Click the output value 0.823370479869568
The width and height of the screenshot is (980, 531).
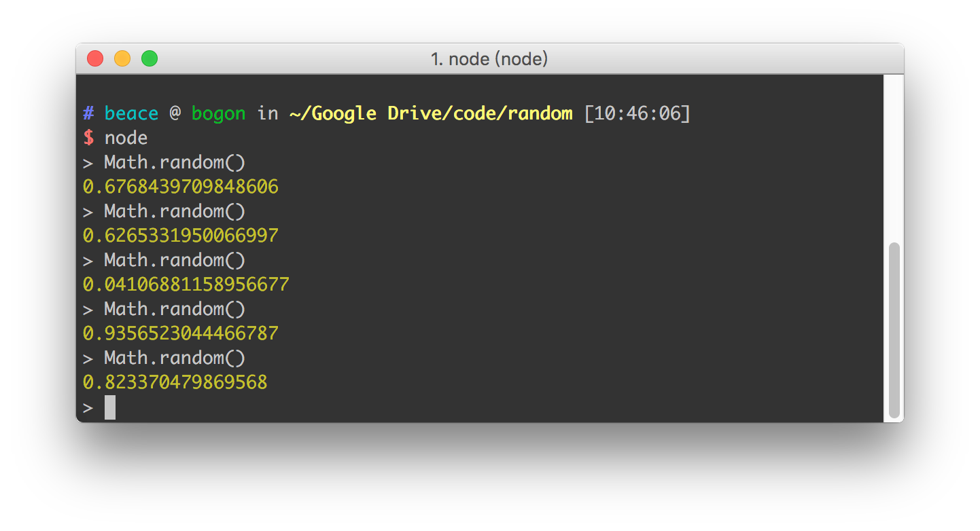[x=175, y=382]
